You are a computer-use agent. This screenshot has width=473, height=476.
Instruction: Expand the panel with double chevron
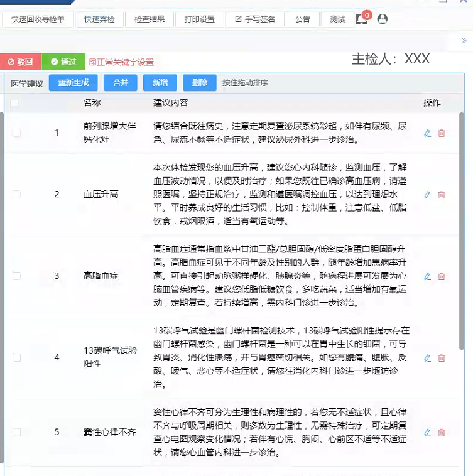point(464,41)
